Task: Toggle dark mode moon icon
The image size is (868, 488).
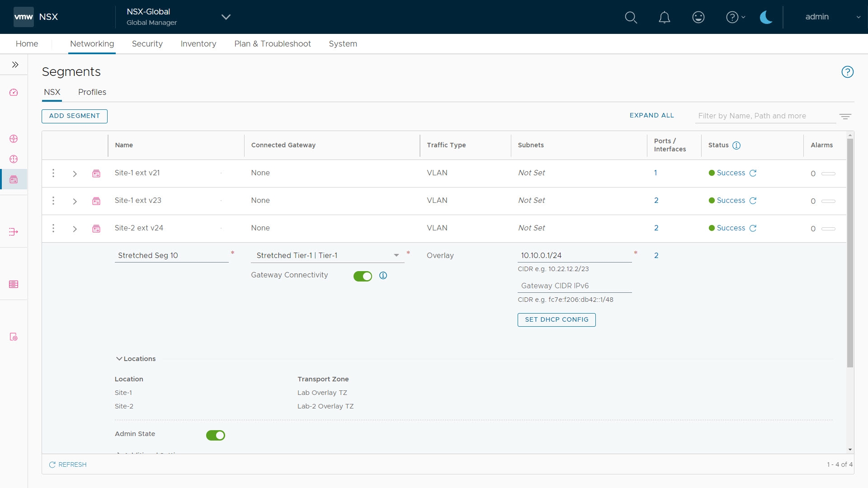Action: pyautogui.click(x=766, y=17)
